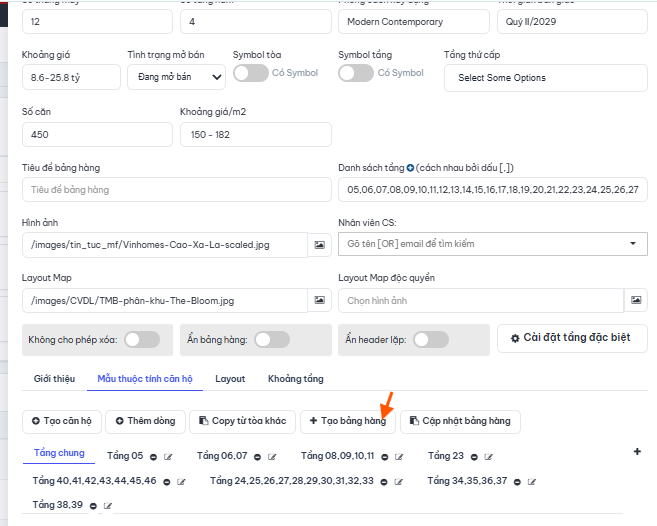This screenshot has width=657, height=526.
Task: Remove Tầng 38,39 using minus icon
Action: click(93, 506)
